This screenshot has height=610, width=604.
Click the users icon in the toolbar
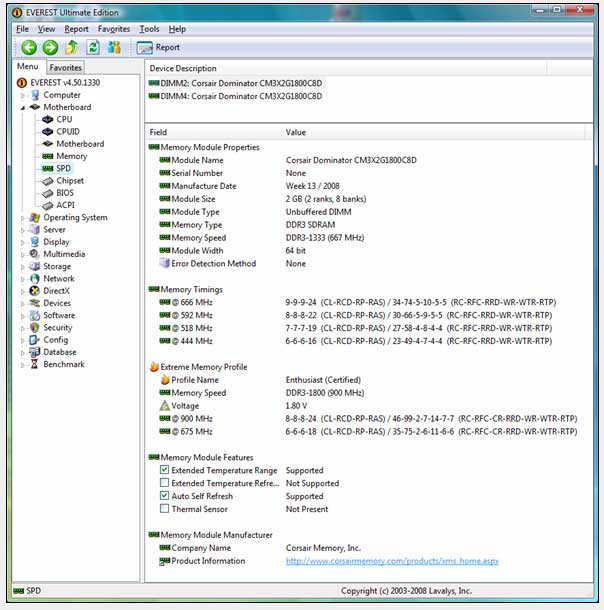(x=114, y=47)
